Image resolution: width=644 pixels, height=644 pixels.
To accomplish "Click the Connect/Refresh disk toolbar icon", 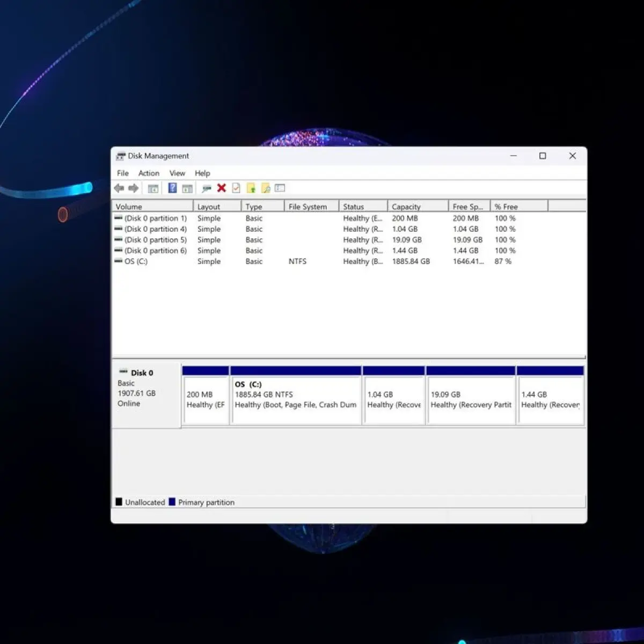I will 207,188.
